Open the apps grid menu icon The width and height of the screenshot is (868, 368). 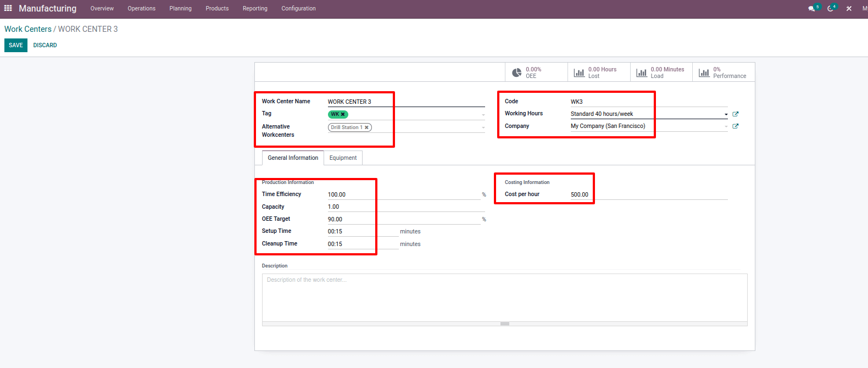8,8
